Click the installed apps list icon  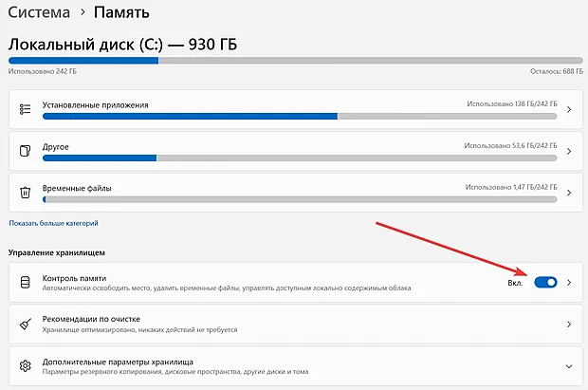point(25,109)
